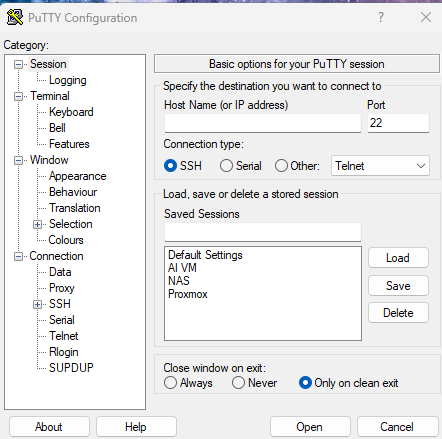Image resolution: width=442 pixels, height=439 pixels.
Task: Open the Selection category
Action: (71, 224)
